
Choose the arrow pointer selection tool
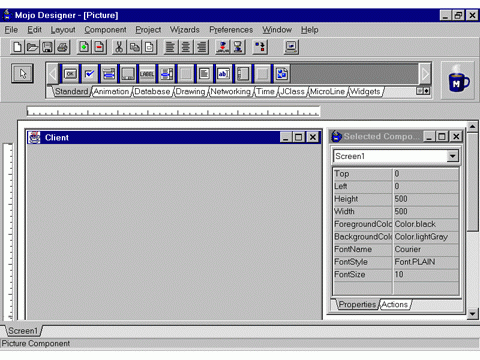point(23,73)
